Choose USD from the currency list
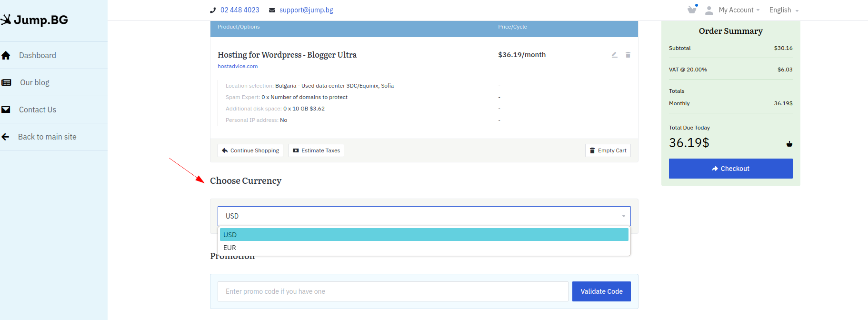 (424, 235)
